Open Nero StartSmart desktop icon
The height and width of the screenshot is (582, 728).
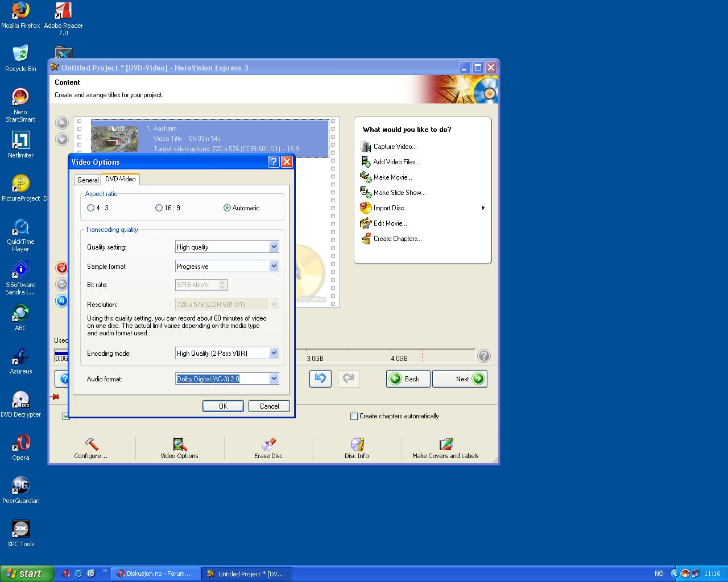[20, 105]
